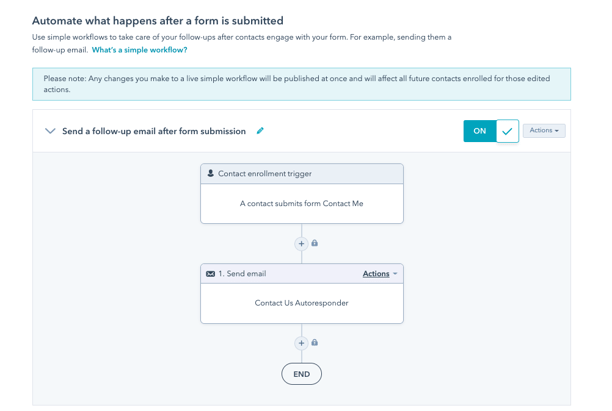Click the 'Send a follow-up email after form submission' title
The height and width of the screenshot is (411, 612).
point(154,131)
